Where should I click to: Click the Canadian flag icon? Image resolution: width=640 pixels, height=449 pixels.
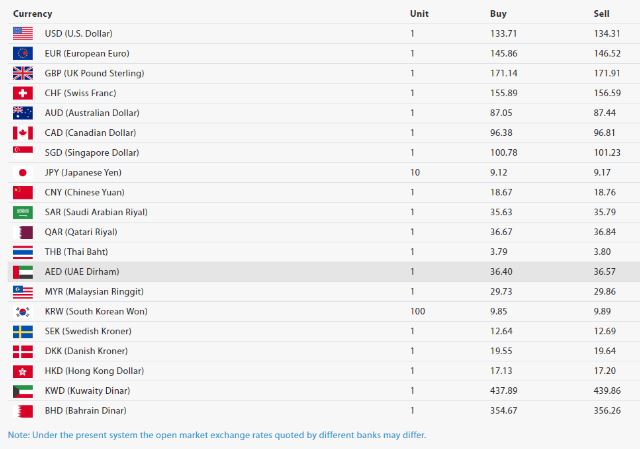(x=23, y=133)
